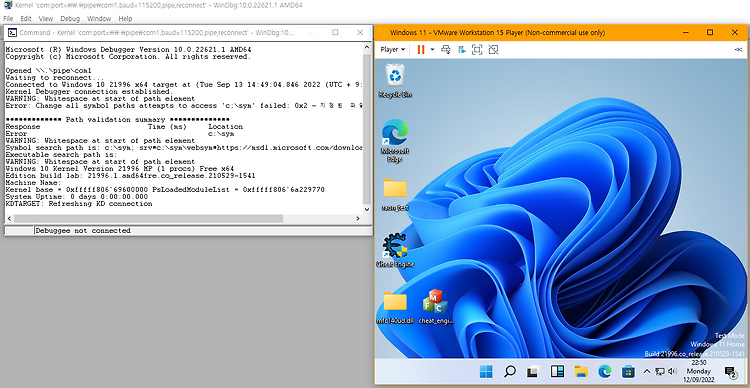The image size is (750, 388).
Task: Click the Command window title icon
Action: 13,33
